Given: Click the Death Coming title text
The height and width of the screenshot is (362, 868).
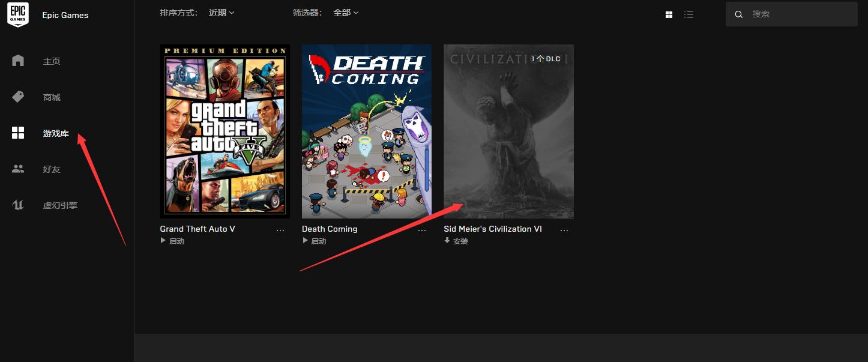Looking at the screenshot, I should tap(330, 229).
